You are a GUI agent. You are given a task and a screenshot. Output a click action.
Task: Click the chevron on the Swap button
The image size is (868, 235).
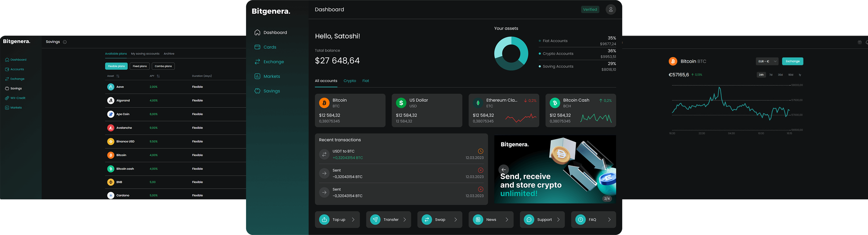point(456,219)
